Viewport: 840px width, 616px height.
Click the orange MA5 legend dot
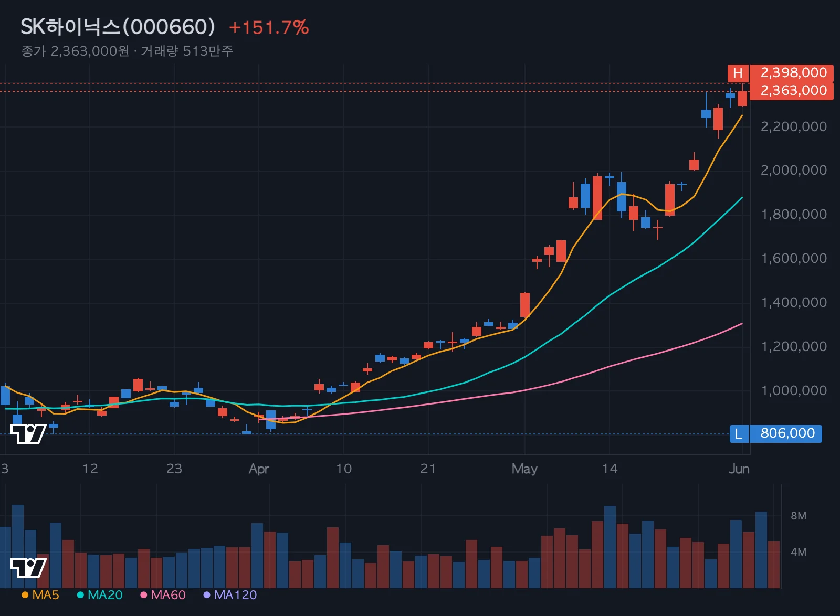25,595
